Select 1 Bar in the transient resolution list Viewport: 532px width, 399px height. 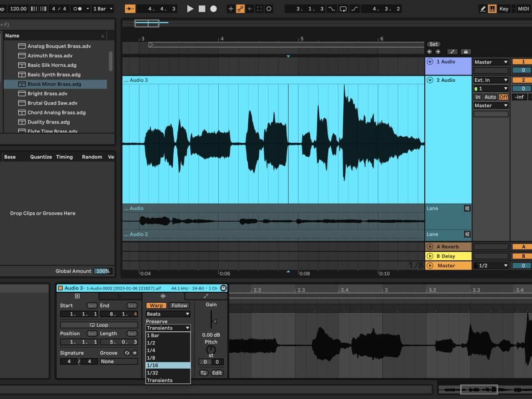155,335
